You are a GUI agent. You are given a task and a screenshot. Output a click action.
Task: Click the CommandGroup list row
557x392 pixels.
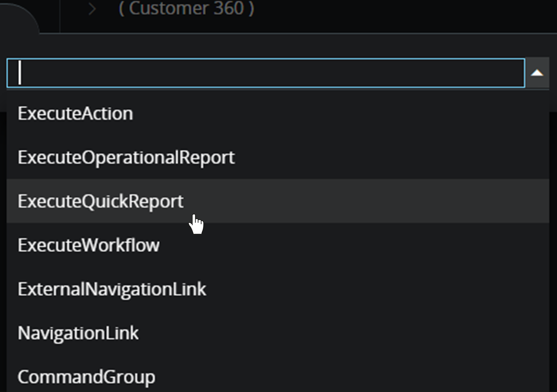coord(277,377)
